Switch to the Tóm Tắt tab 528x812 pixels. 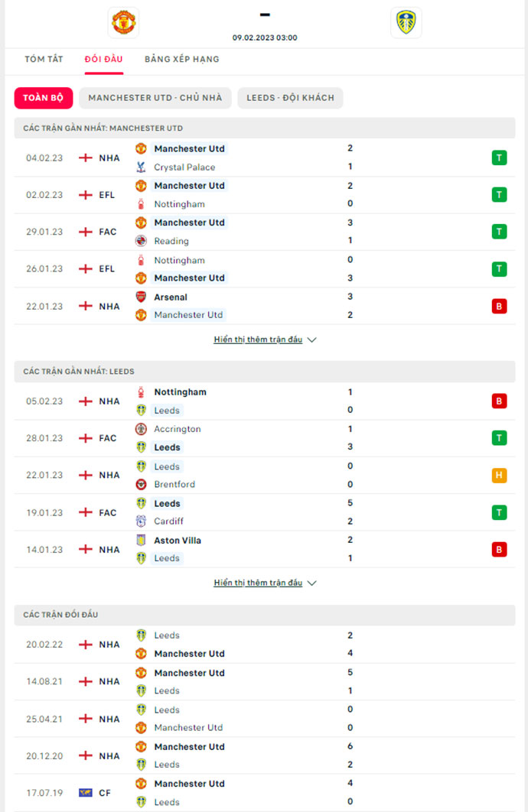coord(44,59)
